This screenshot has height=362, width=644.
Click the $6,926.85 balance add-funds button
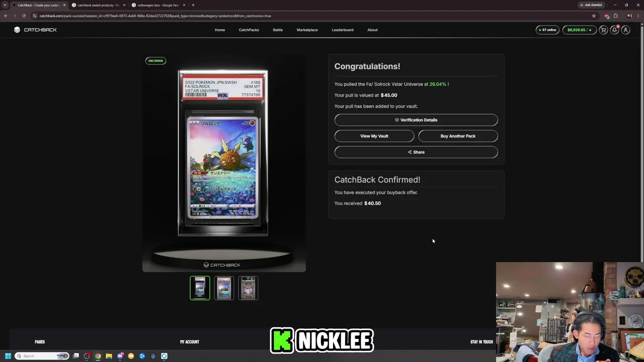tap(579, 30)
